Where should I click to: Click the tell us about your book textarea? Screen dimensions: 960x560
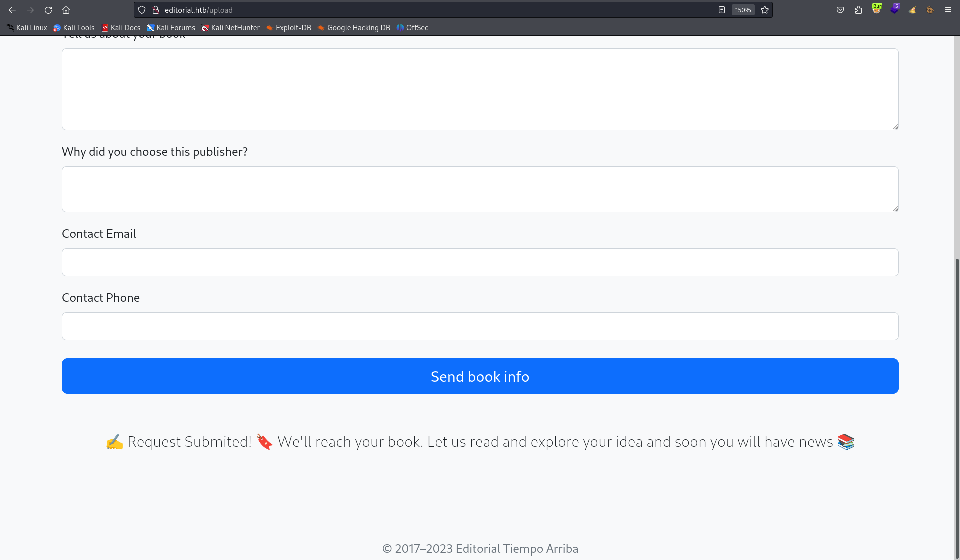click(480, 89)
